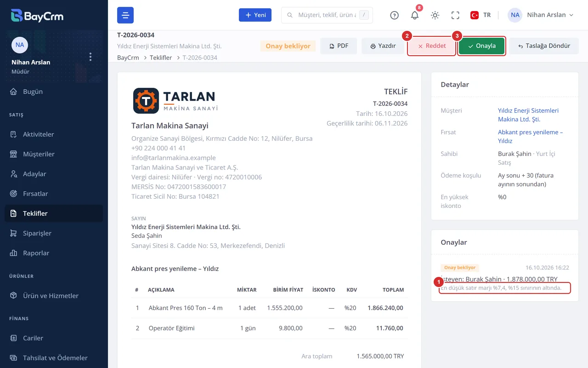Toggle light/dark theme sun icon
Viewport: 588px width, 368px height.
click(435, 15)
